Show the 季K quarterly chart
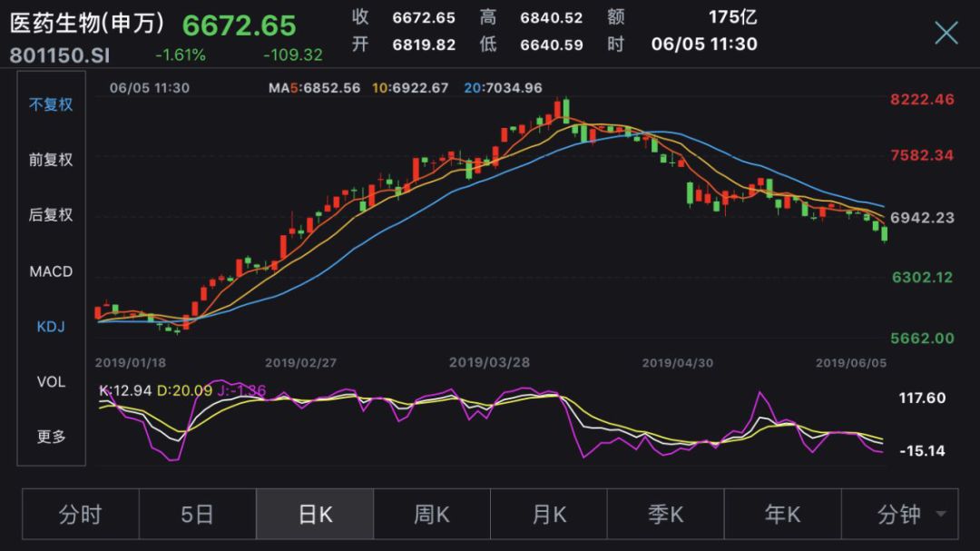980x551 pixels. point(666,515)
